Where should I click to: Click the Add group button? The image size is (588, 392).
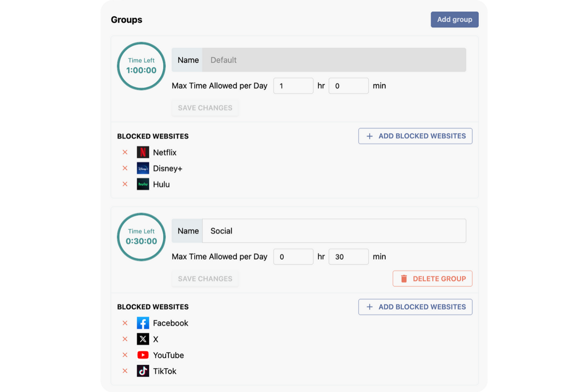click(x=455, y=19)
